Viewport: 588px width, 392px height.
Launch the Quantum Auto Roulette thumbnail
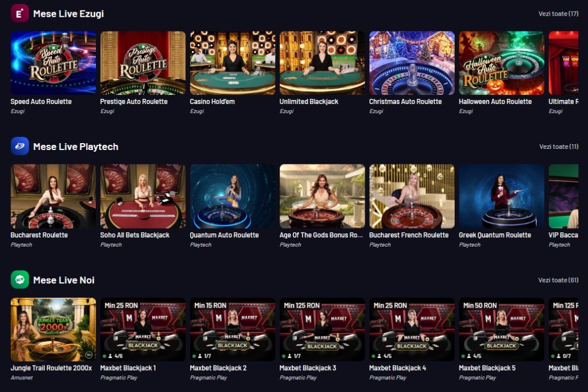(233, 196)
